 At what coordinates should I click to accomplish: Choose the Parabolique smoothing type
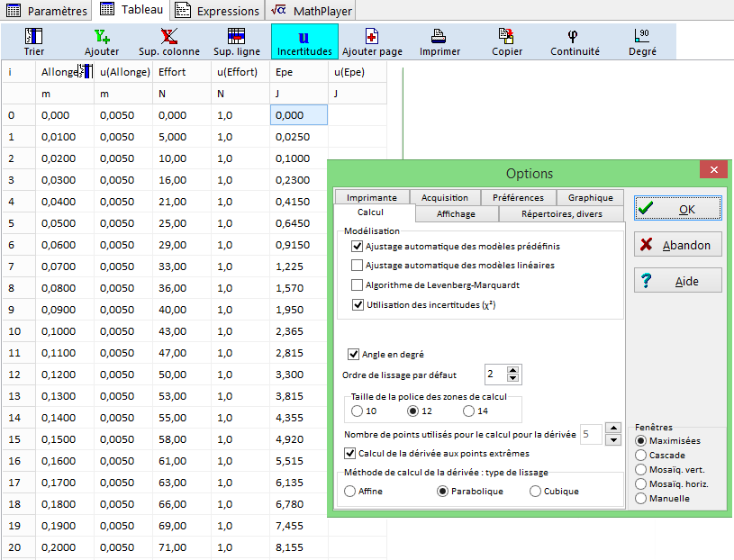pyautogui.click(x=442, y=492)
